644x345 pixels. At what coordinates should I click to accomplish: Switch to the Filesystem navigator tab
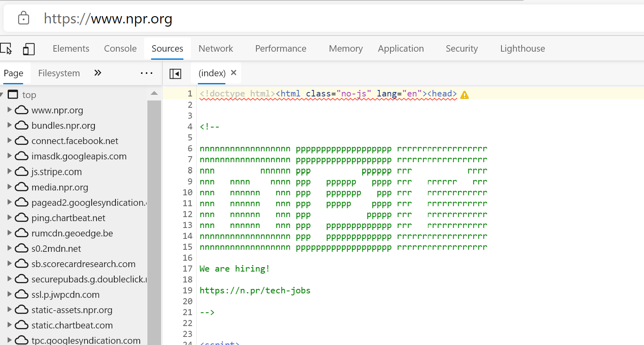point(59,73)
